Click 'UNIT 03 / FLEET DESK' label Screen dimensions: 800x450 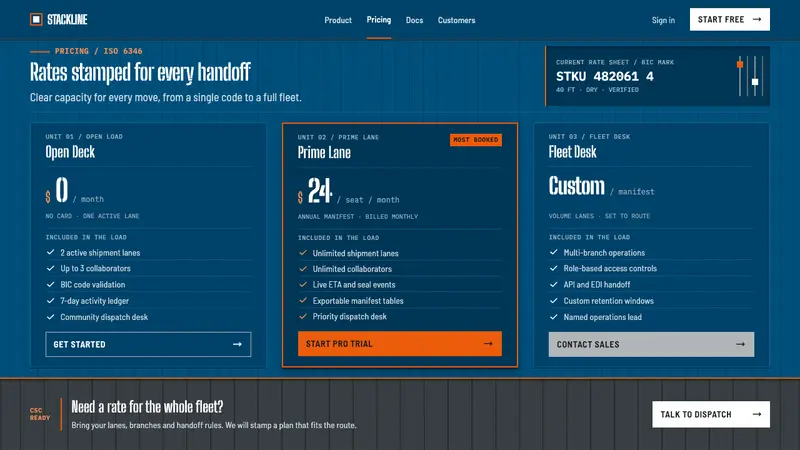(x=589, y=137)
